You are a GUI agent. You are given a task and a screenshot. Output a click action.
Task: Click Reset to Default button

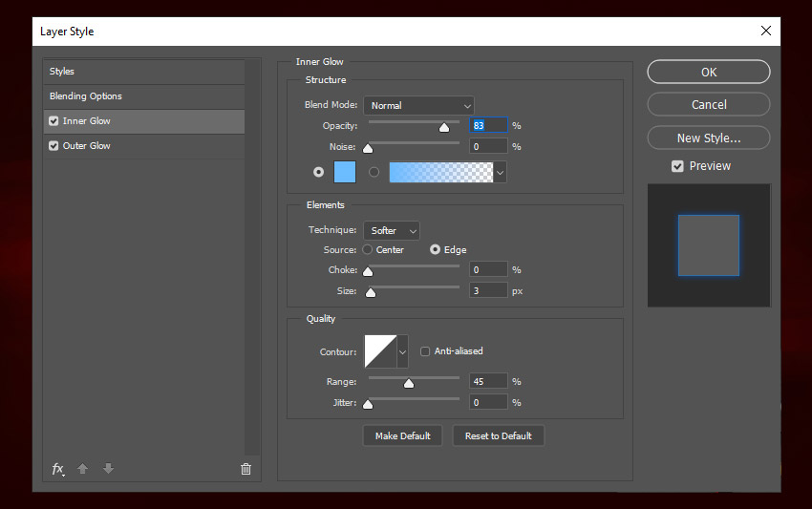point(499,436)
